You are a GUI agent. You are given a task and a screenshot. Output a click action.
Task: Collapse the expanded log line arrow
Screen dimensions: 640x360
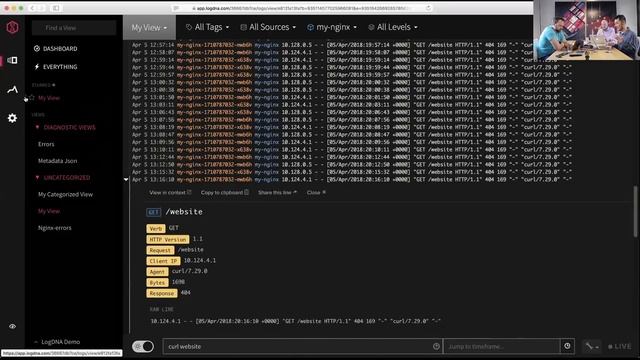(126, 179)
